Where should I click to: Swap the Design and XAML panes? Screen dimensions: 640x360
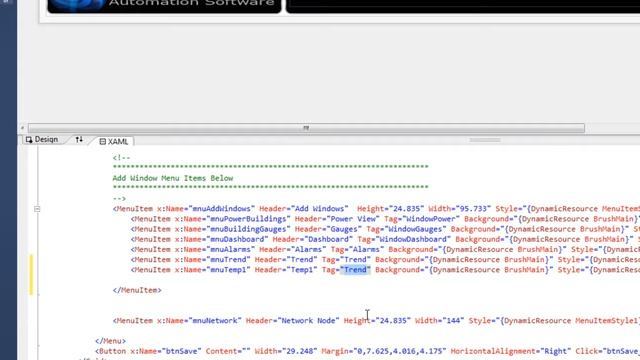pos(79,140)
